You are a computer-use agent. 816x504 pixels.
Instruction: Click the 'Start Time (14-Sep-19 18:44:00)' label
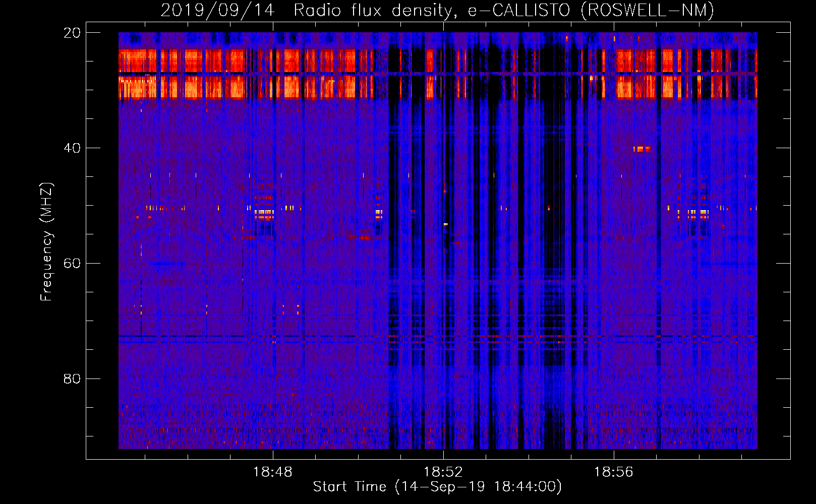(437, 487)
